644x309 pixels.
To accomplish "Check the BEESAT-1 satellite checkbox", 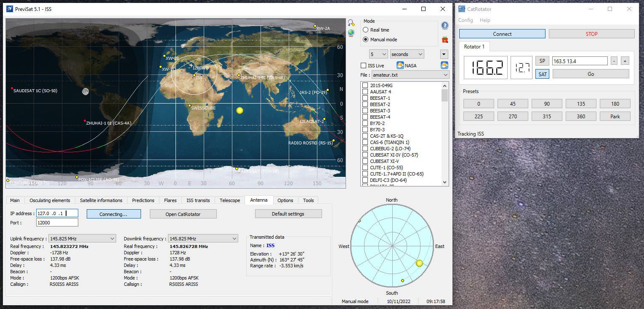I will [365, 98].
